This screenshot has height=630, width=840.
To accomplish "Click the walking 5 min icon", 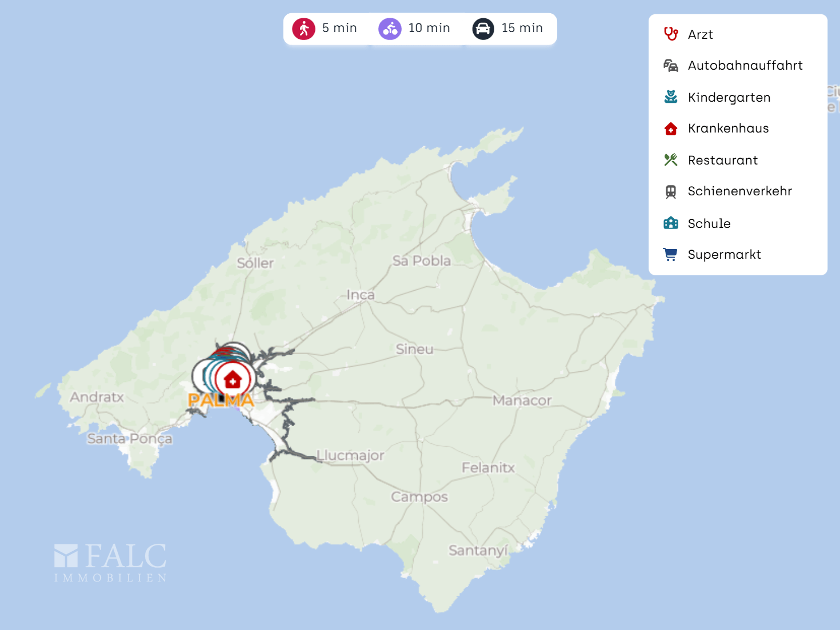I will pos(303,29).
